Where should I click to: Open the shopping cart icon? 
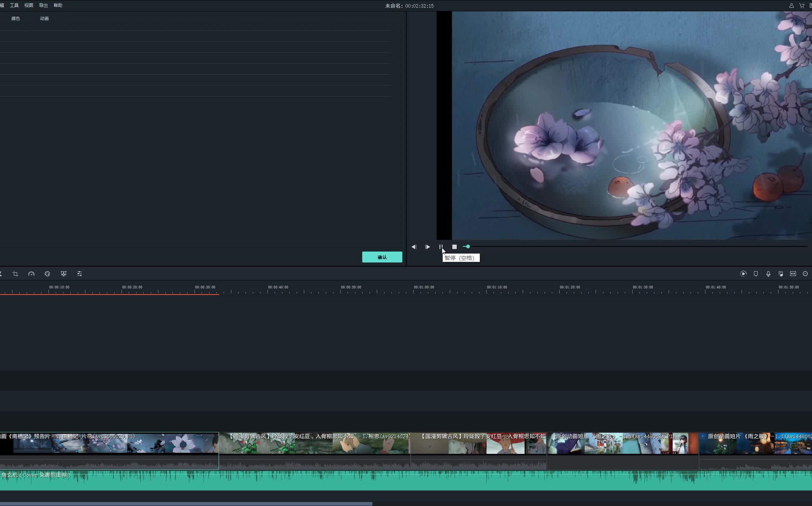pos(802,5)
